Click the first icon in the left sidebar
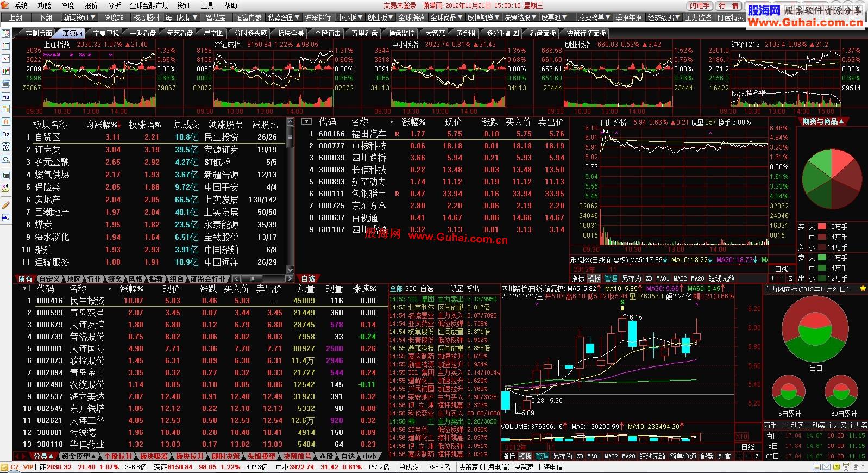The height and width of the screenshot is (473, 868). click(6, 34)
